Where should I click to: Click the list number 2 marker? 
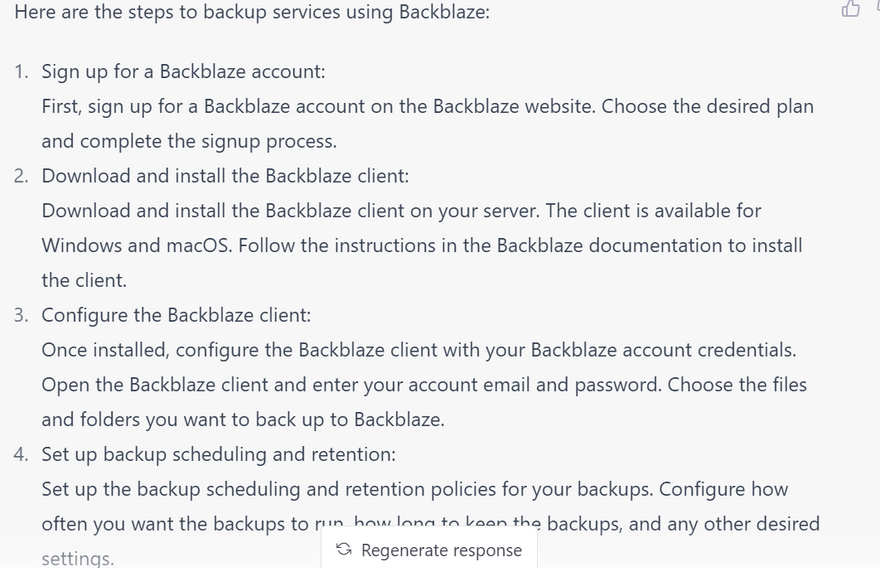pos(21,176)
